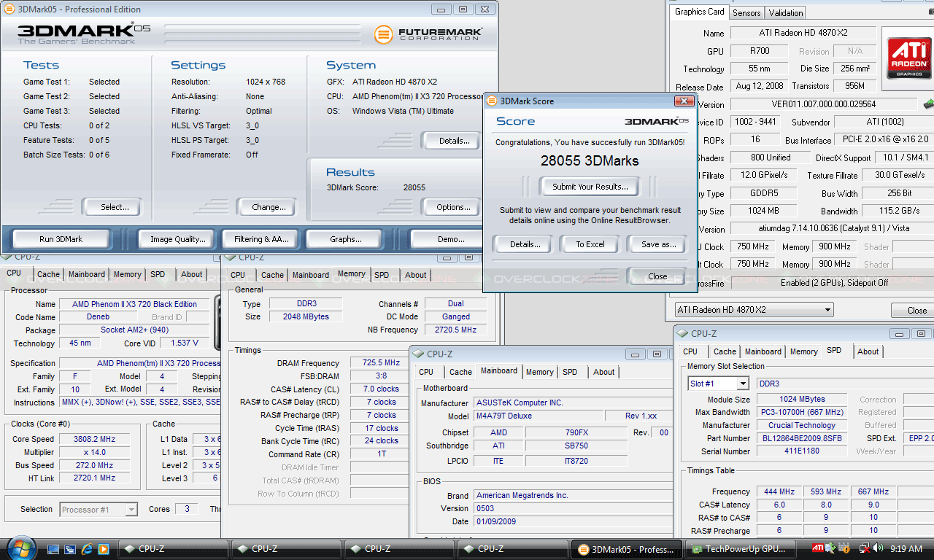Click CrossFire Enabled (2 GPUs) field
The image size is (934, 560).
pos(833,282)
